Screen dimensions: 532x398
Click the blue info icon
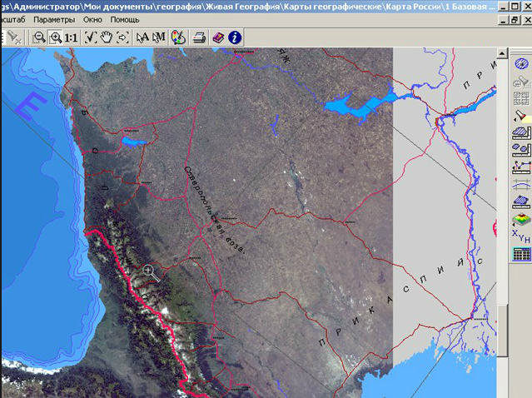coord(235,37)
